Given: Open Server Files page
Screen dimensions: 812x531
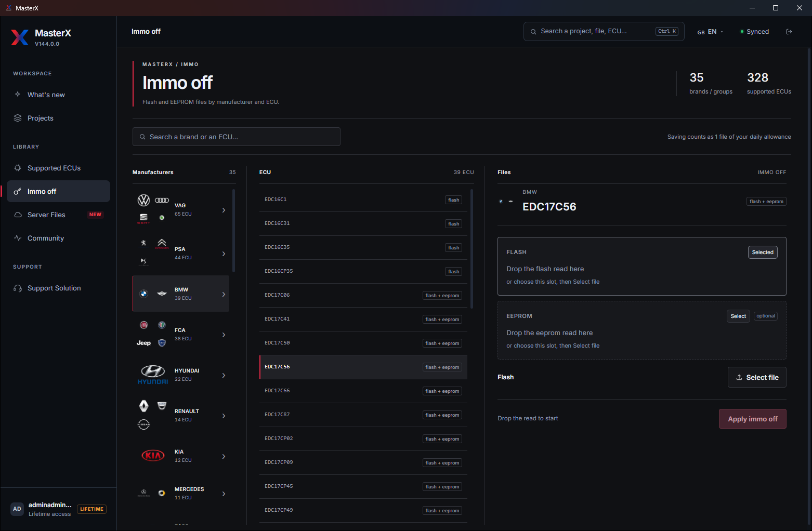Looking at the screenshot, I should 58,215.
